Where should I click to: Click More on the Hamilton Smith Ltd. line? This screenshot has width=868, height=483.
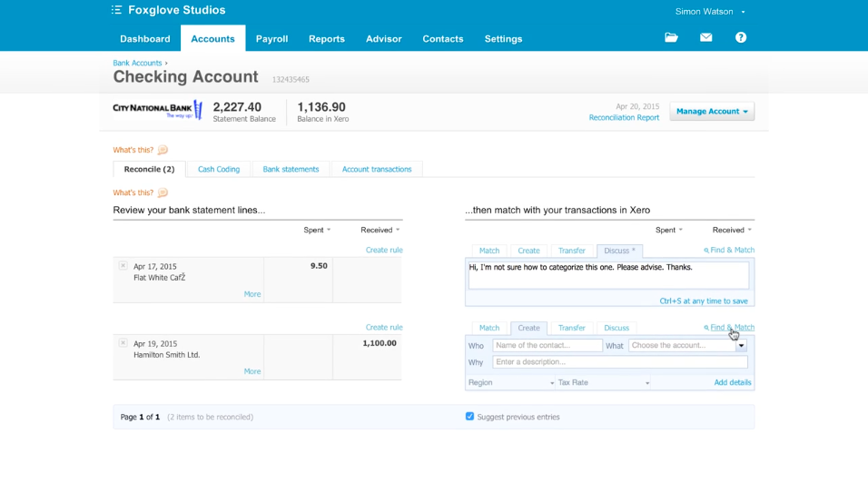(252, 372)
